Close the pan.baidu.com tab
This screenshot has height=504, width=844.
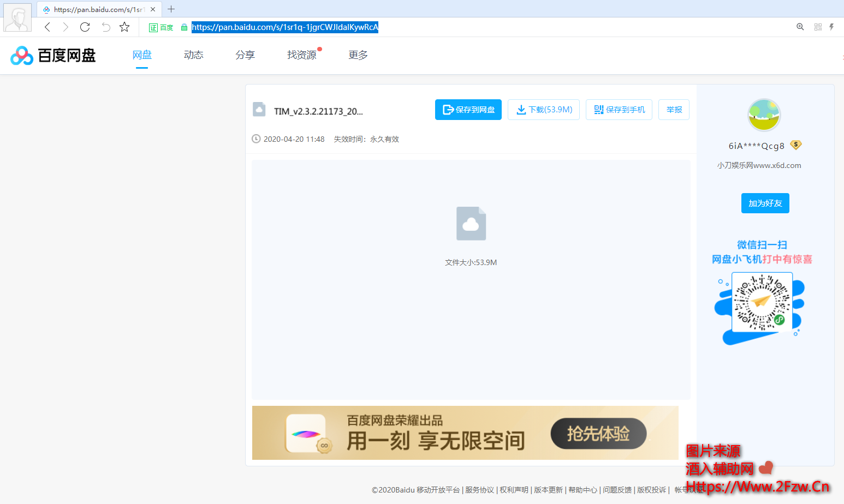tap(153, 9)
